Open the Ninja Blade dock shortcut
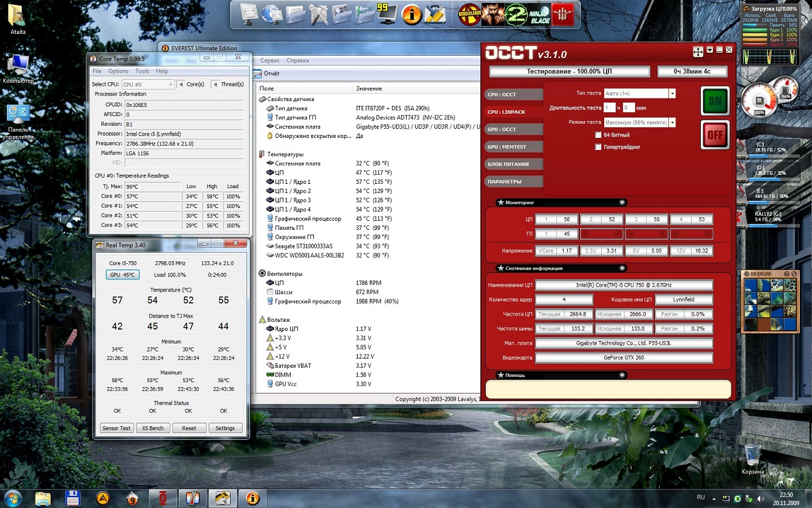812x508 pixels. pos(540,13)
